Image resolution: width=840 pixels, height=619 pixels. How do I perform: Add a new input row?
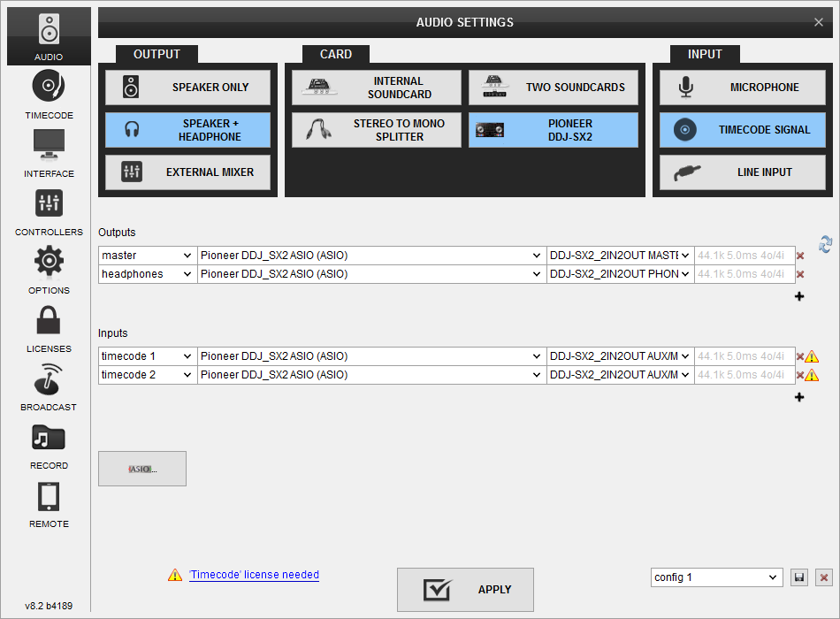click(x=799, y=397)
